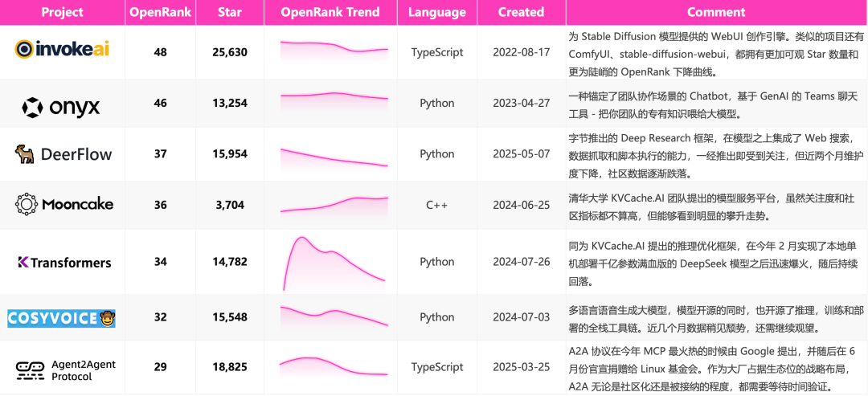The image size is (868, 396).
Task: Click OpenRank value 48
Action: click(161, 52)
